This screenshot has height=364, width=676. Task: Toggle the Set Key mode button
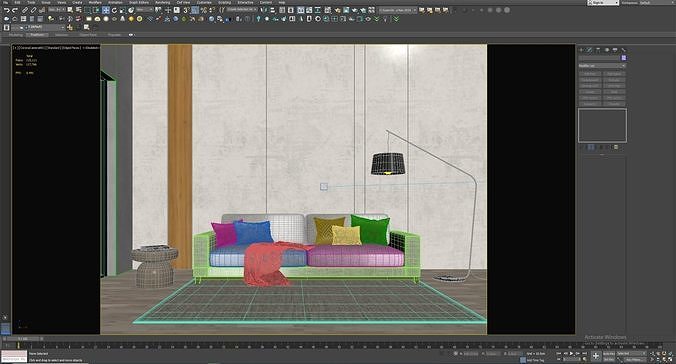click(x=609, y=359)
